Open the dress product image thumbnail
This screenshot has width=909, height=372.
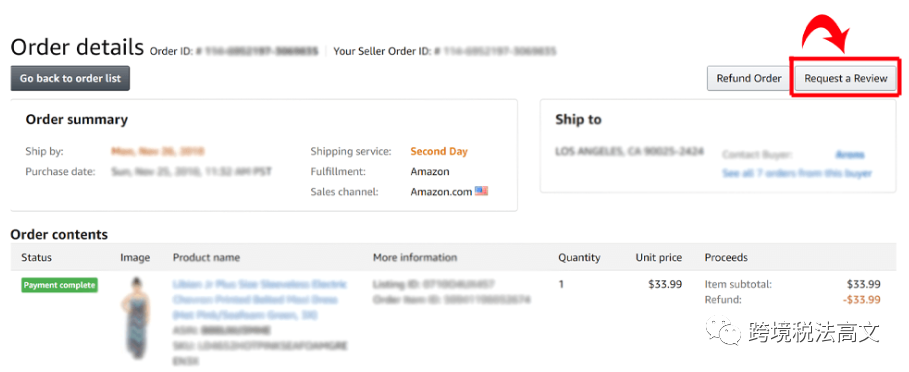(136, 317)
